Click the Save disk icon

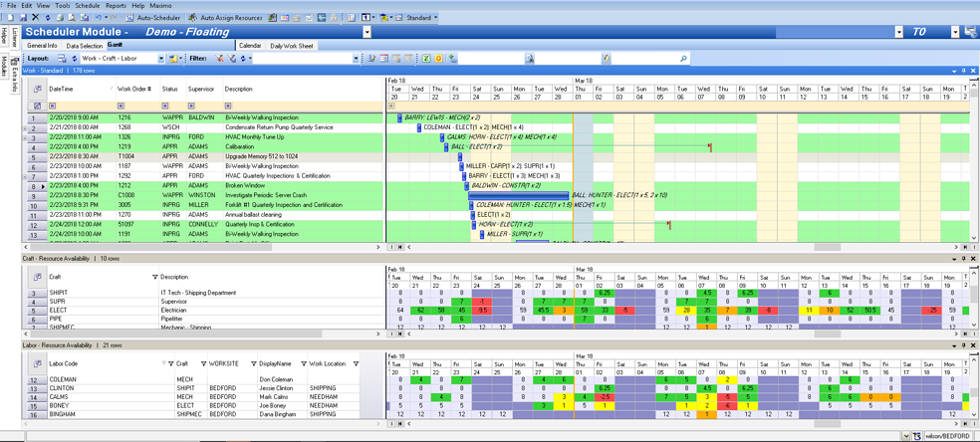pyautogui.click(x=23, y=18)
